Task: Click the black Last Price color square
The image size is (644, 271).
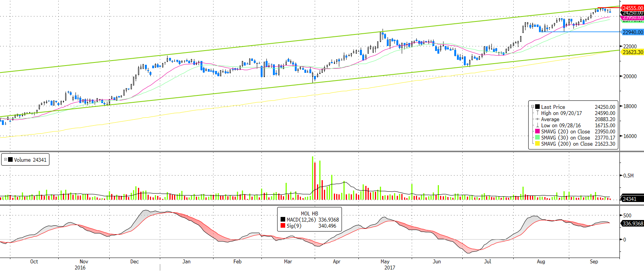Action: click(x=537, y=107)
